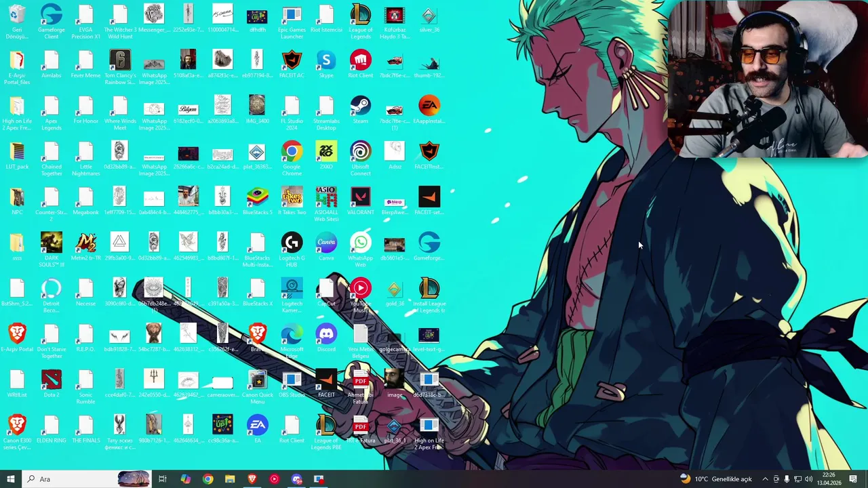
Task: Launch Copilot from the taskbar
Action: (x=185, y=479)
